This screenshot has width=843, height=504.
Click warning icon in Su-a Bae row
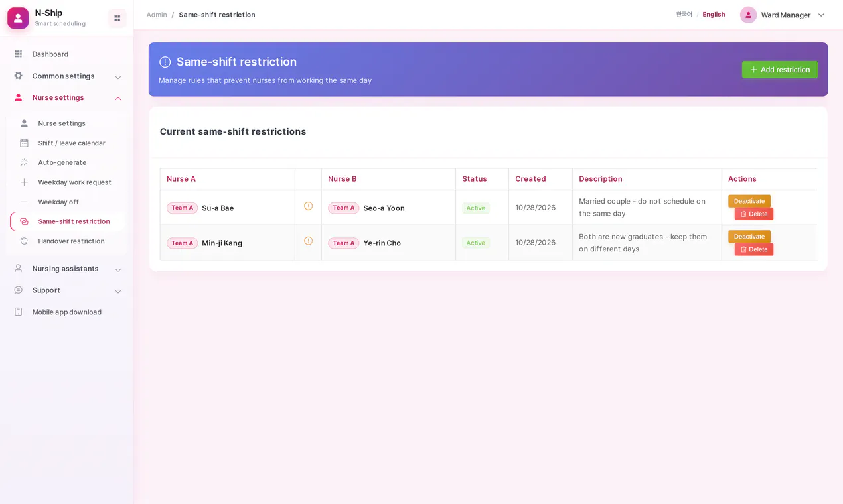[308, 206]
